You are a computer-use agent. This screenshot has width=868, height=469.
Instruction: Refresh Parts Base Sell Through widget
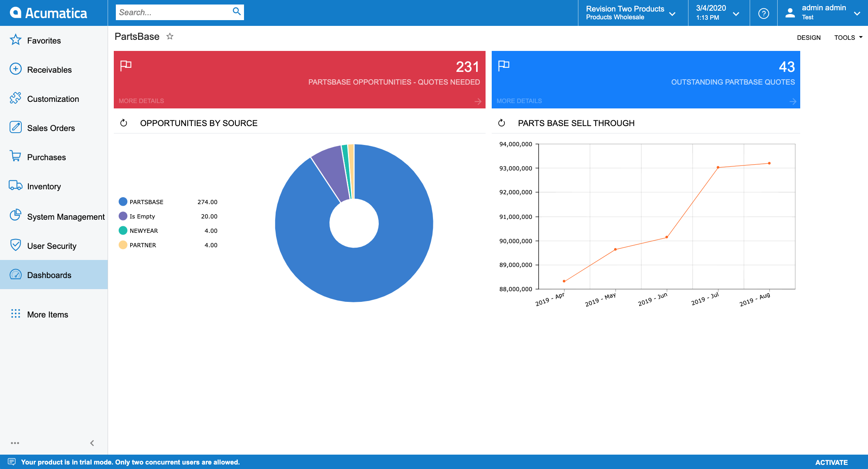click(x=502, y=123)
